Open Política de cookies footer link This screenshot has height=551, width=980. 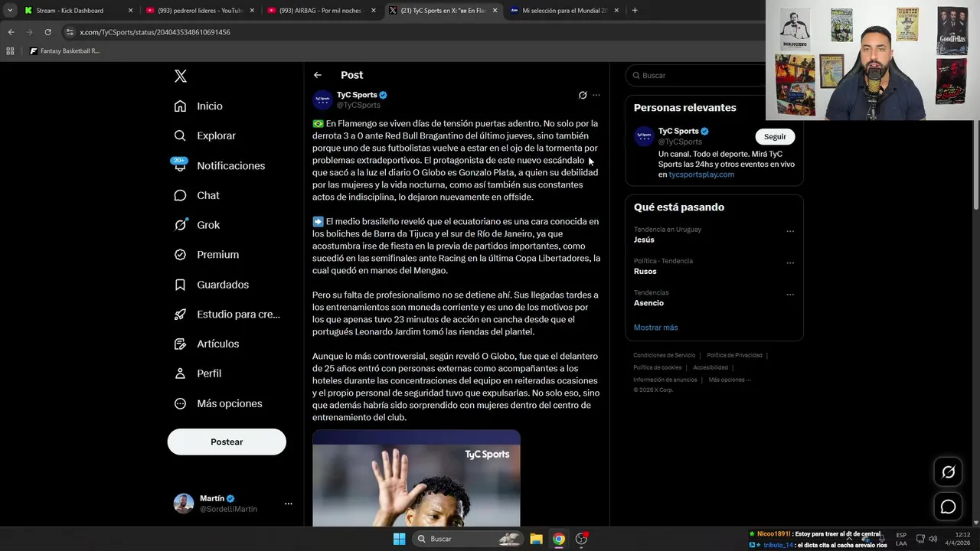pyautogui.click(x=657, y=367)
